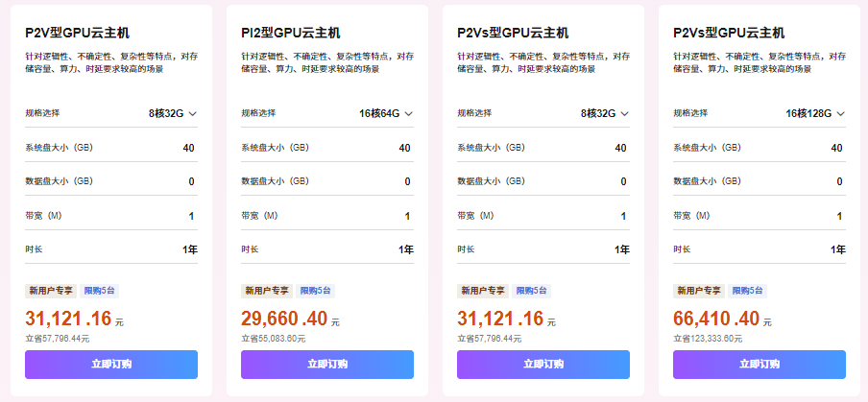Viewport: 868px width, 402px height.
Task: Click 带宽 (M) row in P2V型 card
Action: (x=111, y=216)
